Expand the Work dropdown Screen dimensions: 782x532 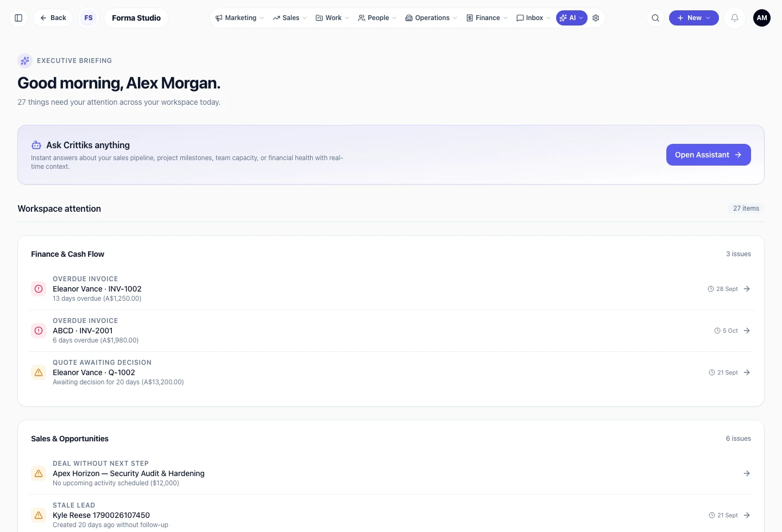coord(332,18)
